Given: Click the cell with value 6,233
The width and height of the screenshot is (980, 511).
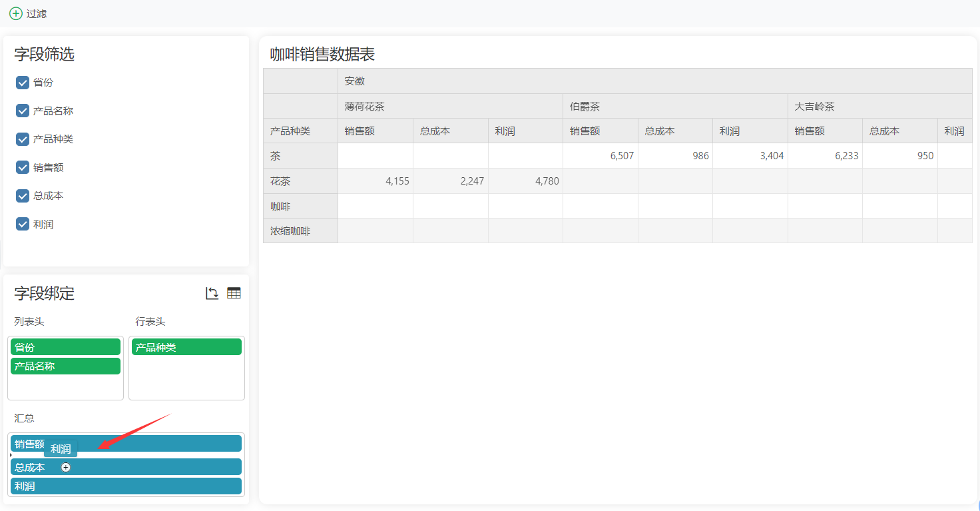Looking at the screenshot, I should [x=825, y=156].
